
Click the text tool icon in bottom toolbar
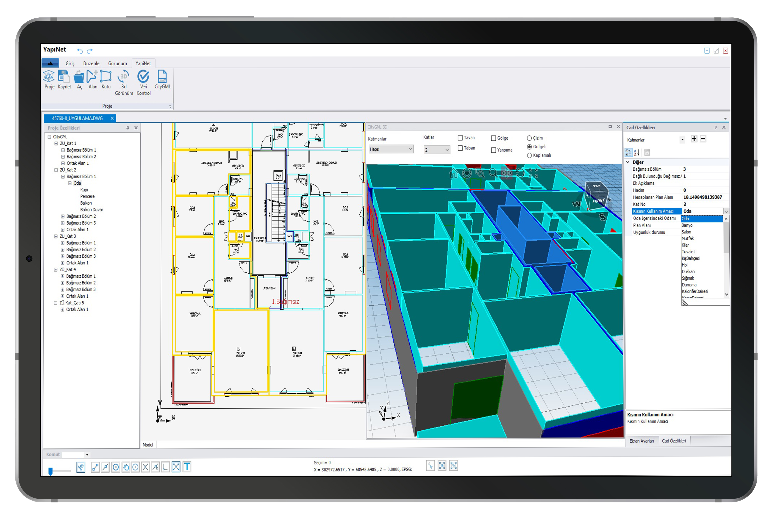tap(187, 467)
